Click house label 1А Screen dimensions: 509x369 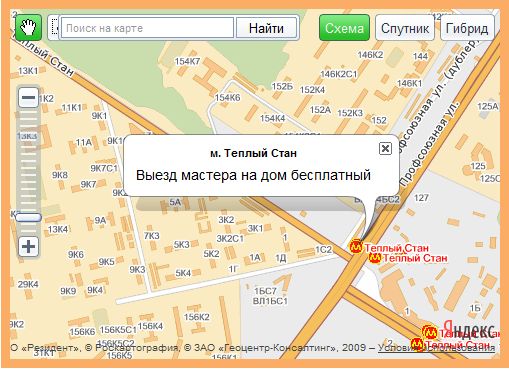click(x=255, y=258)
